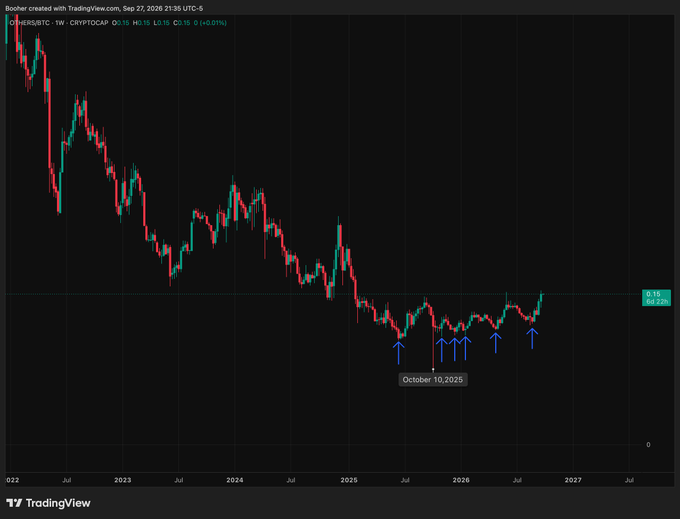Image resolution: width=680 pixels, height=519 pixels.
Task: Click the change value 0 (+0.01%)
Action: [x=210, y=23]
